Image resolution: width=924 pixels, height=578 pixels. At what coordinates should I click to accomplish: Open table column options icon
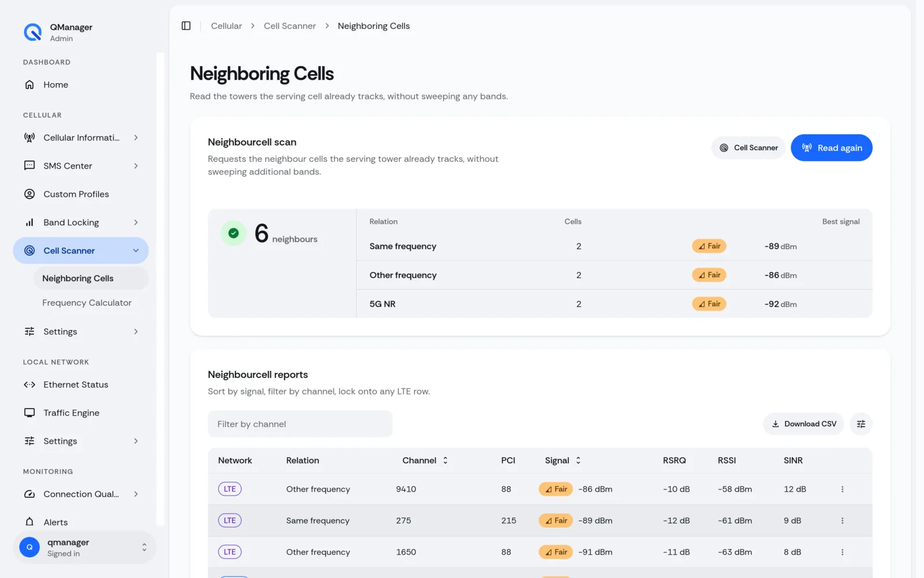pos(860,424)
